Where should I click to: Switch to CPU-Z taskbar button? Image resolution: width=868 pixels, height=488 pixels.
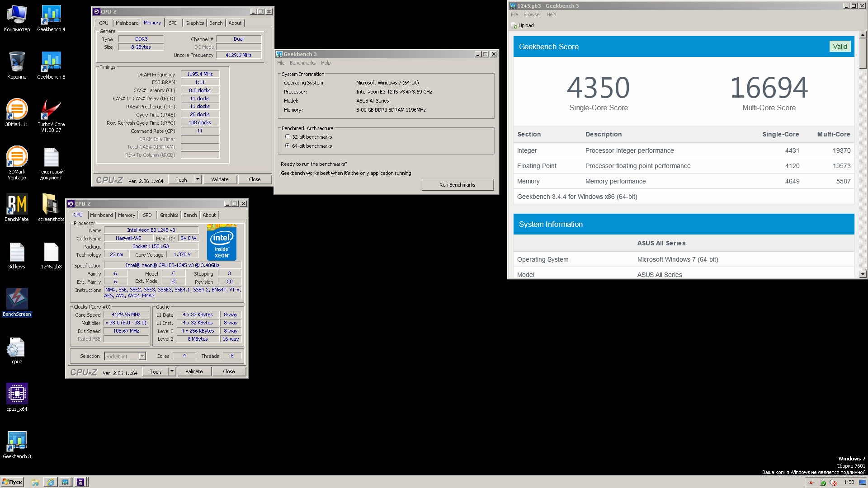click(x=80, y=482)
